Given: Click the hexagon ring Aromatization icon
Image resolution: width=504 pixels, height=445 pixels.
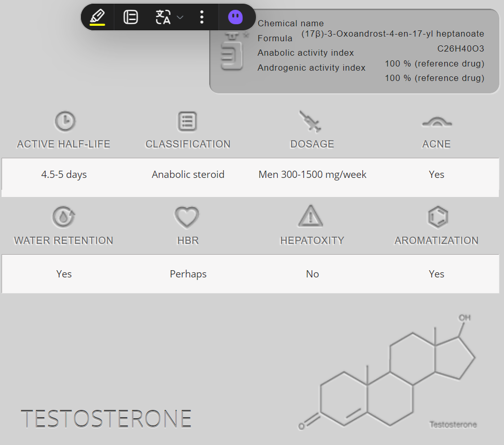Looking at the screenshot, I should click(x=438, y=217).
